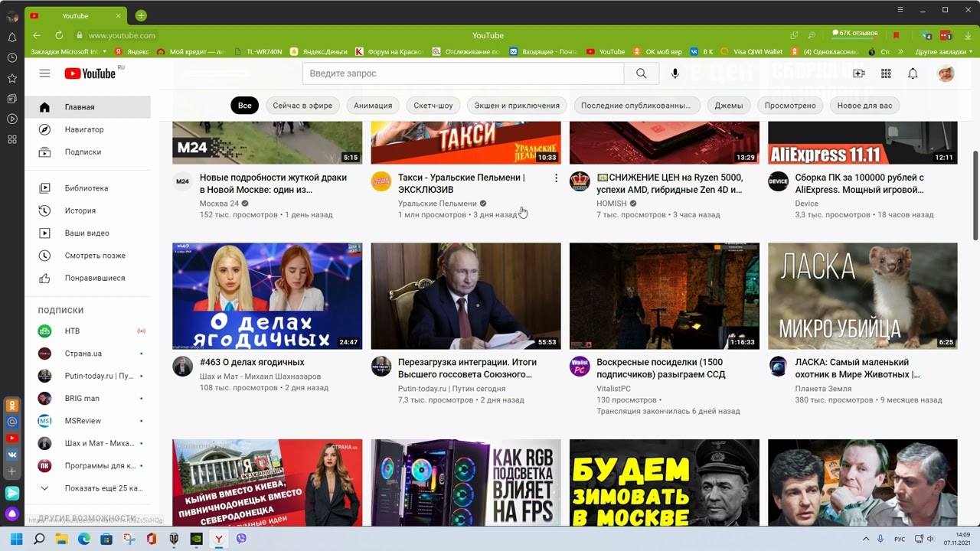Screen dimensions: 980x551
Task: Open Перезагрузка интеграции video title
Action: tap(467, 368)
